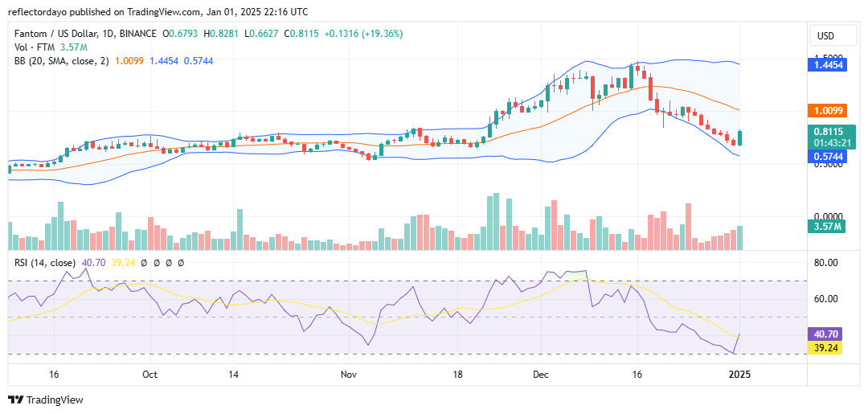This screenshot has height=414, width=868.
Task: Click the TradingView logo at bottom left
Action: point(45,400)
